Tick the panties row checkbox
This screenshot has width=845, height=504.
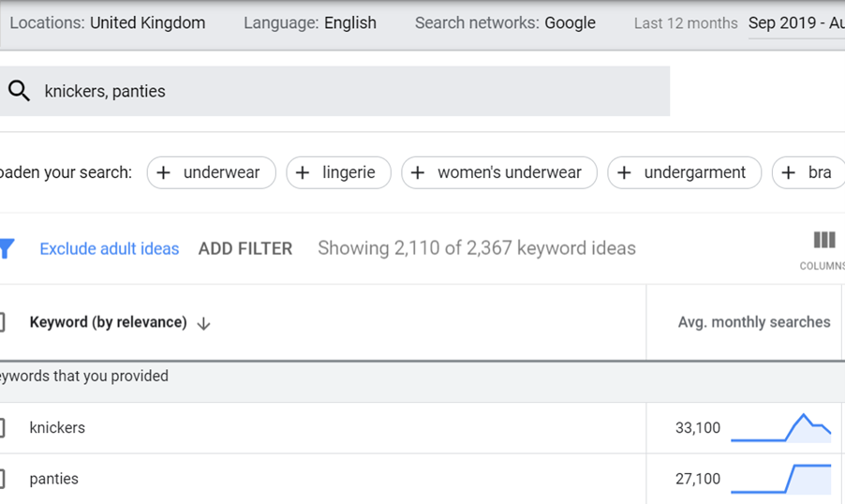[x=2, y=479]
